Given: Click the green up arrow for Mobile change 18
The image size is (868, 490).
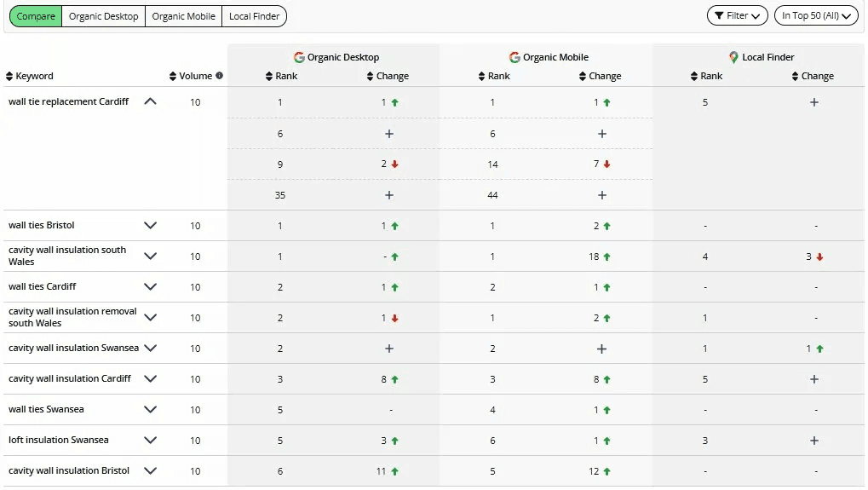Looking at the screenshot, I should [606, 257].
